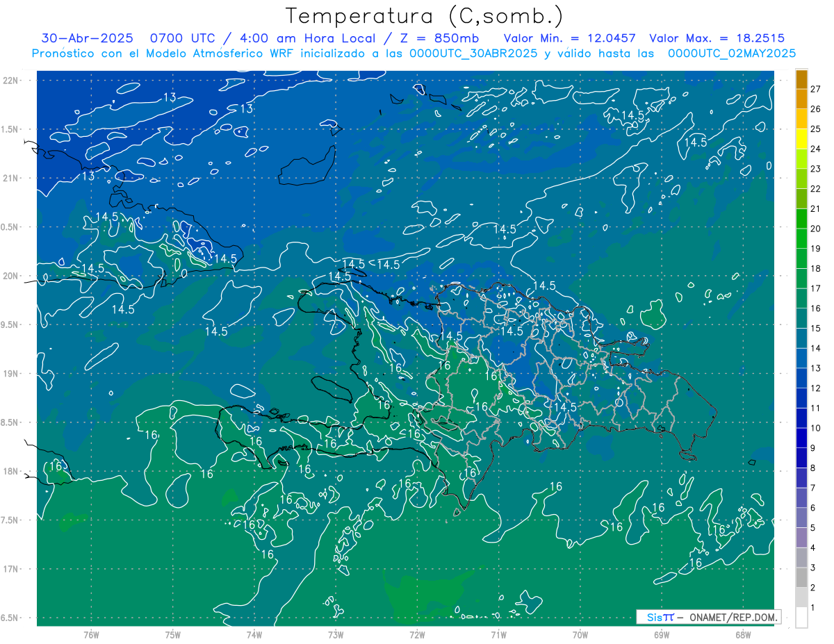This screenshot has width=834, height=644.
Task: Click the Valor Max. = 18.2515 value
Action: [717, 38]
